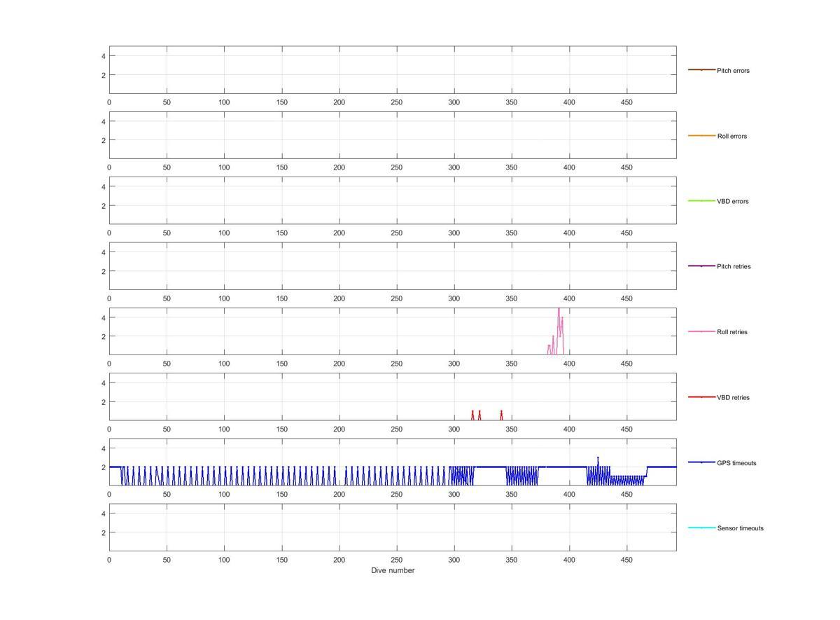
Task: Select the Sensor timeouts legend label
Action: (x=740, y=528)
